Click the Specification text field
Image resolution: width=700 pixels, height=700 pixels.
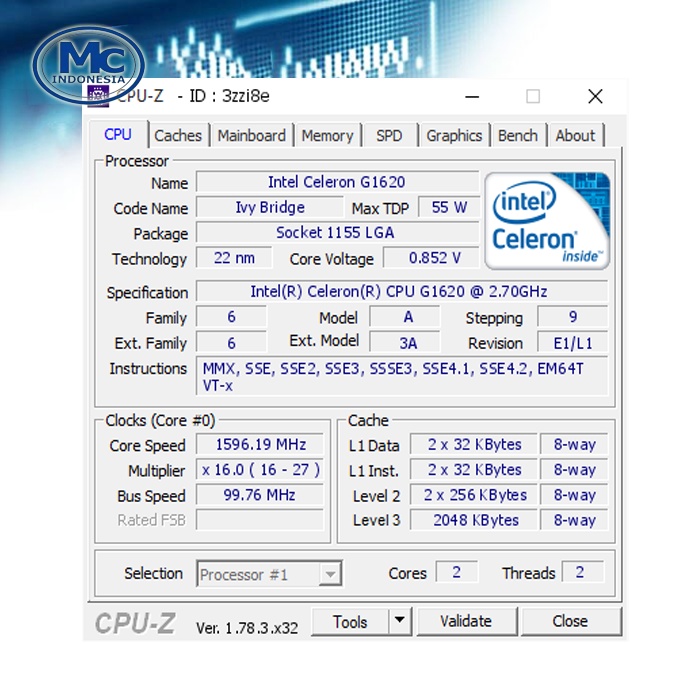click(x=400, y=292)
